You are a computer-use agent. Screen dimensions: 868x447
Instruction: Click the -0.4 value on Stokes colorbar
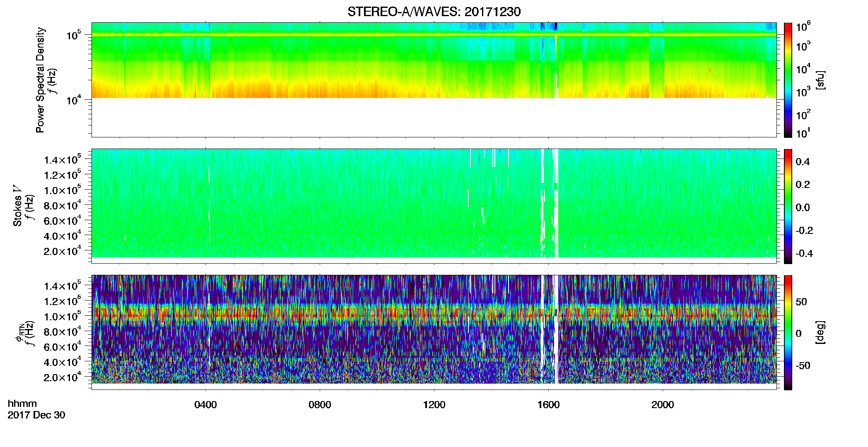[x=804, y=253]
